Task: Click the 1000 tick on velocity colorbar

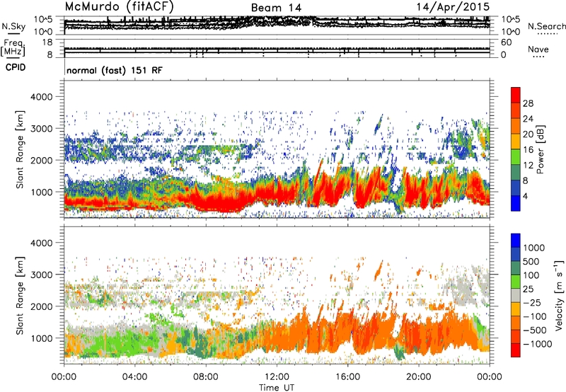Action: (x=534, y=248)
